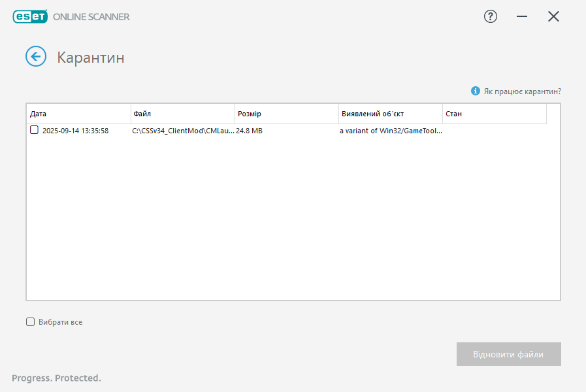Click the Стан column header
Viewport: 586px width, 392px height.
494,114
